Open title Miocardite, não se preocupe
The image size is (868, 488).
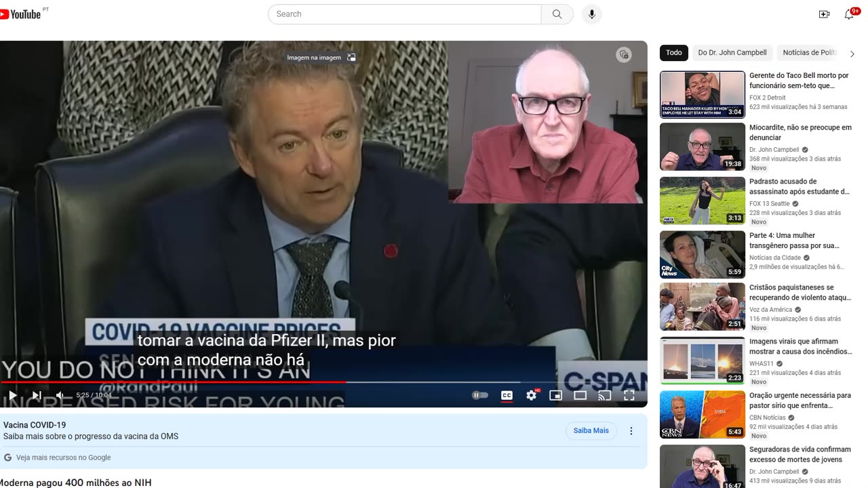click(x=800, y=132)
